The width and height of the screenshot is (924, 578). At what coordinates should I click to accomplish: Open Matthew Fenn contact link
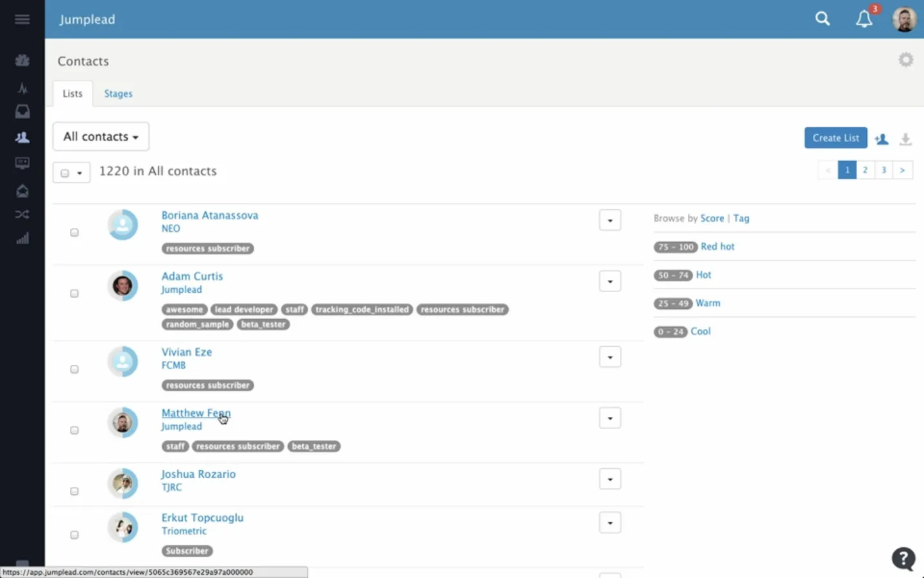click(196, 413)
